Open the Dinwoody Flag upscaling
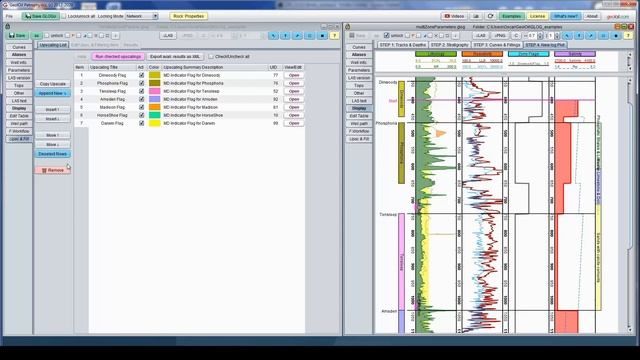Viewport: 640px width, 360px height. (x=294, y=75)
